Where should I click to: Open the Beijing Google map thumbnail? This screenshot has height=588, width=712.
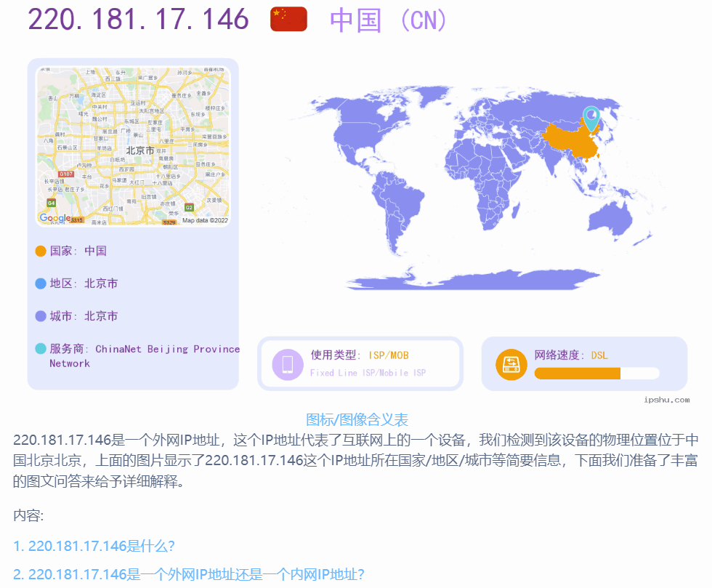[133, 146]
